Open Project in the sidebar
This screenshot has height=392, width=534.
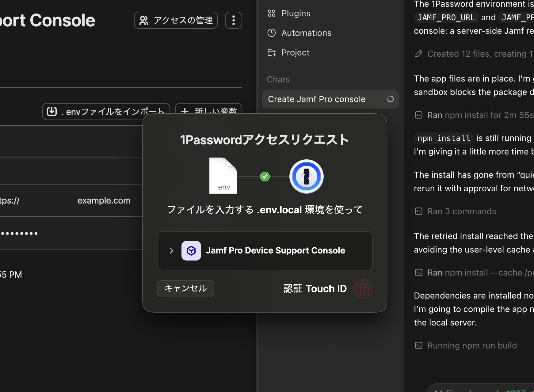click(x=295, y=52)
